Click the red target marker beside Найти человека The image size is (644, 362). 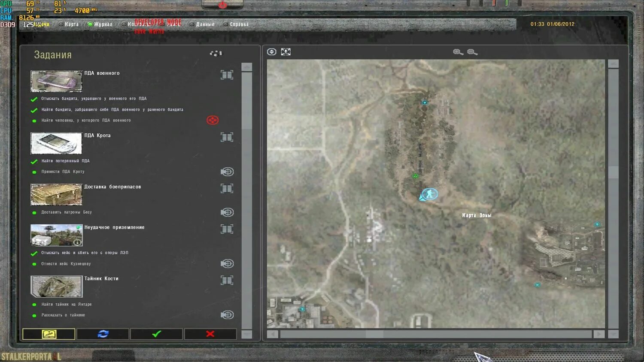point(213,120)
